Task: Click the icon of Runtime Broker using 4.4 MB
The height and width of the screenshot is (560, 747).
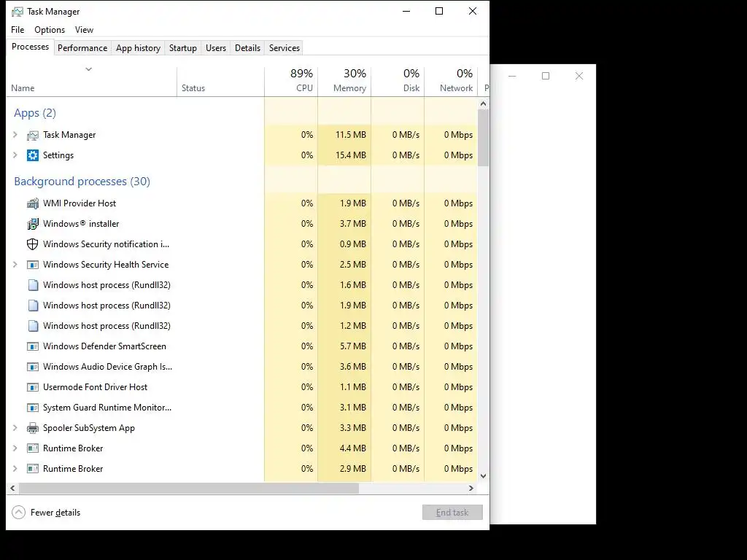Action: pyautogui.click(x=32, y=448)
